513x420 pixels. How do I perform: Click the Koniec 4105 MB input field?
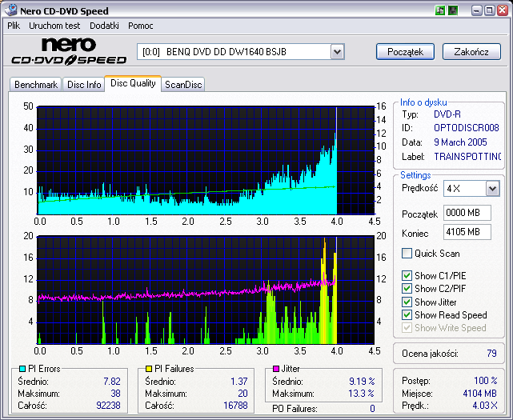click(467, 232)
